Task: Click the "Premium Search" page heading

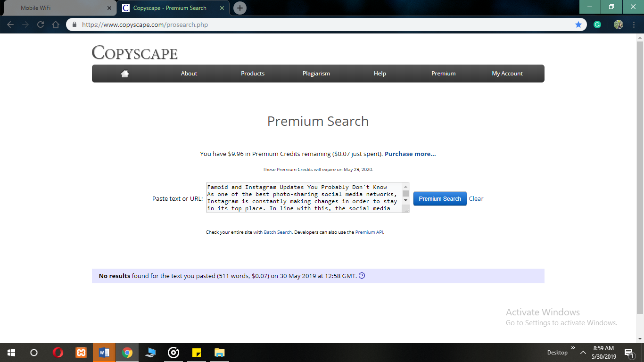Action: tap(318, 121)
